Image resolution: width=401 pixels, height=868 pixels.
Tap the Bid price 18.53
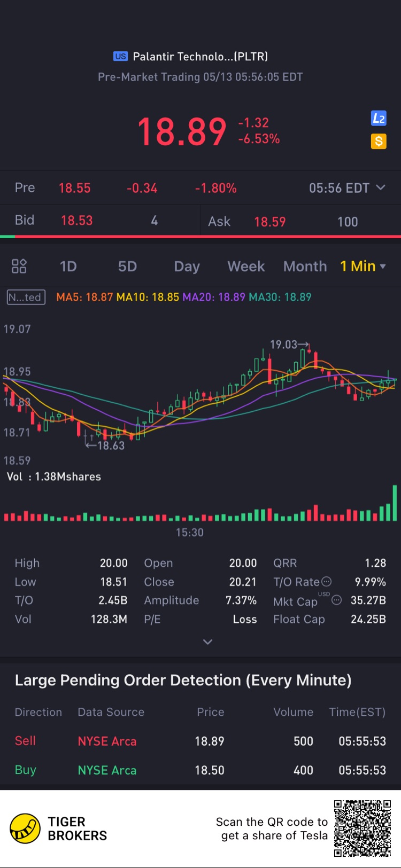(76, 221)
